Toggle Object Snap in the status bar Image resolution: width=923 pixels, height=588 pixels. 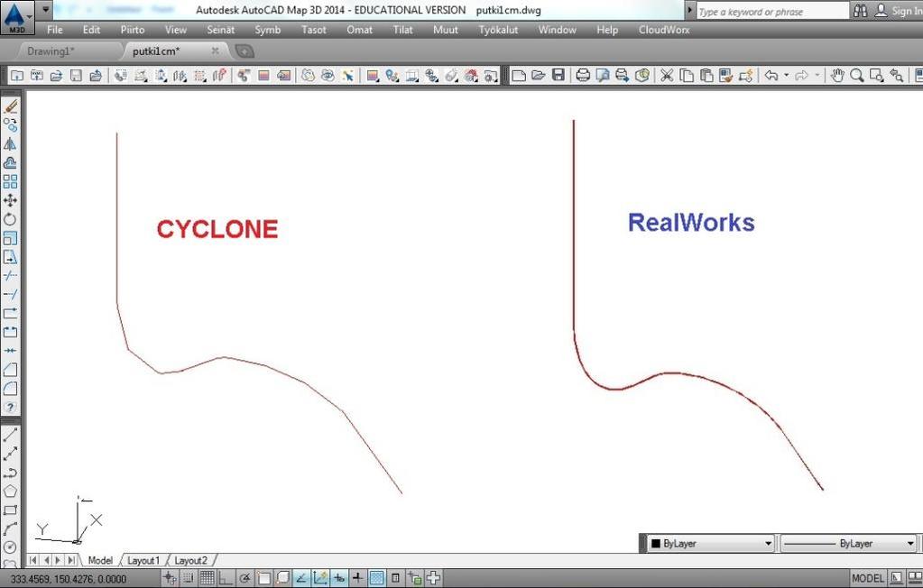263,578
